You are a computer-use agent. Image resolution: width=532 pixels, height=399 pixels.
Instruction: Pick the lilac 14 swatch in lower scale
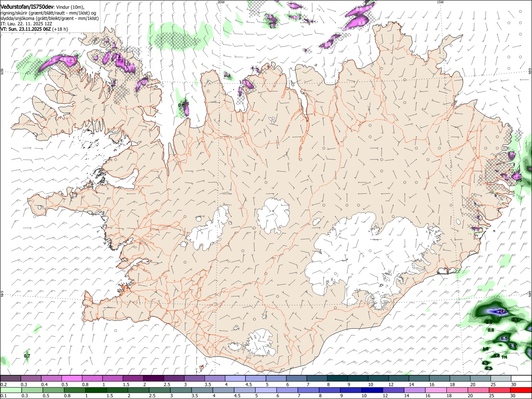(415, 390)
